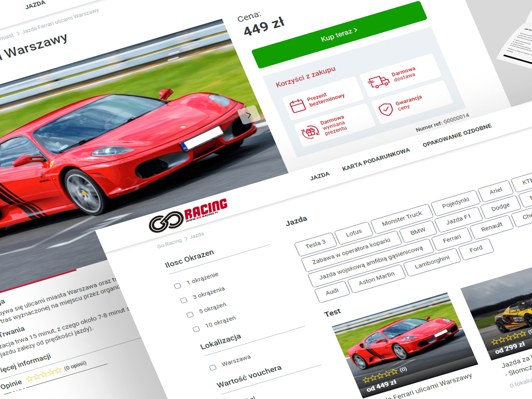Click the calendar icon beside Prezent bezterminowy

(x=298, y=106)
